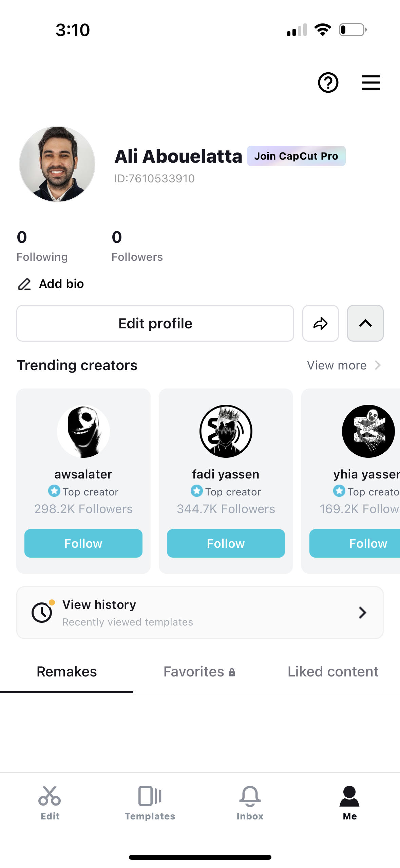Screen dimensions: 400x868
Task: Tap the share arrow next to Edit profile
Action: pyautogui.click(x=320, y=323)
